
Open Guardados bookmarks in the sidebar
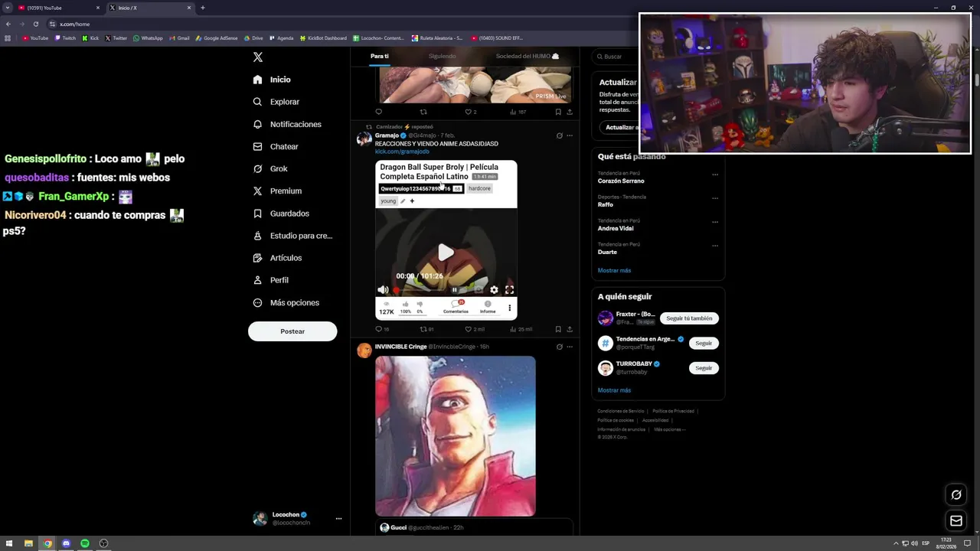[281, 214]
